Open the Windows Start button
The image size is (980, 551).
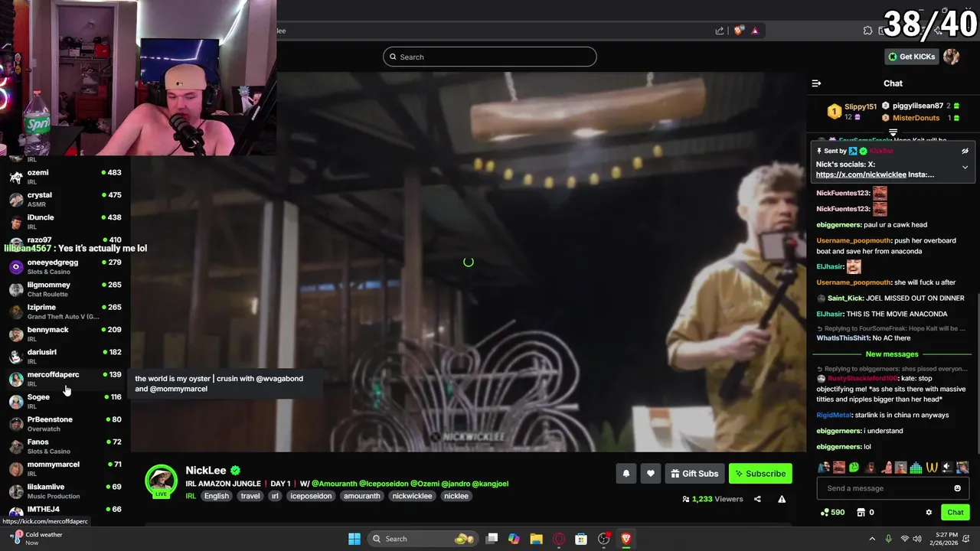354,539
